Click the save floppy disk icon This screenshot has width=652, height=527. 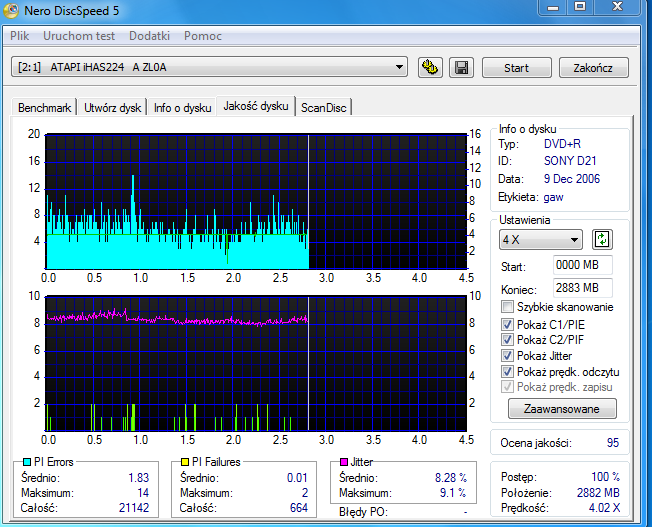[x=461, y=67]
